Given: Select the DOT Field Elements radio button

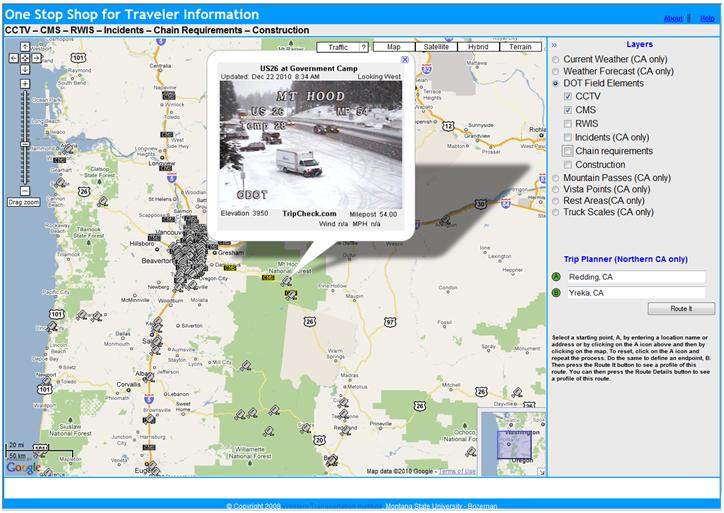Looking at the screenshot, I should pyautogui.click(x=555, y=84).
